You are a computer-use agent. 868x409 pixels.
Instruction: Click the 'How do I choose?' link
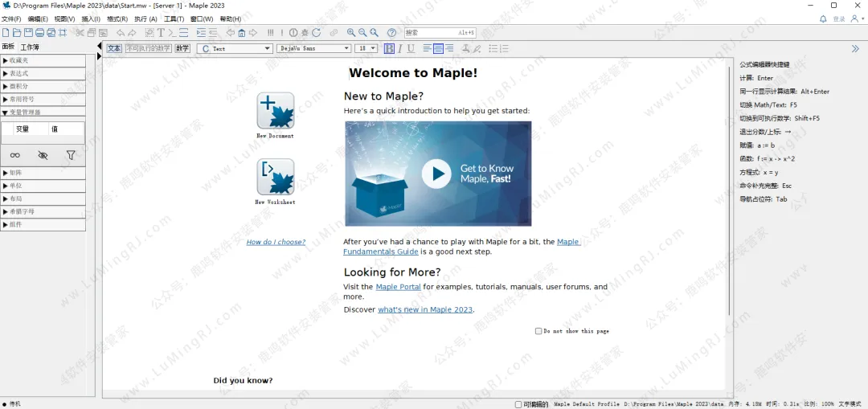coord(276,242)
